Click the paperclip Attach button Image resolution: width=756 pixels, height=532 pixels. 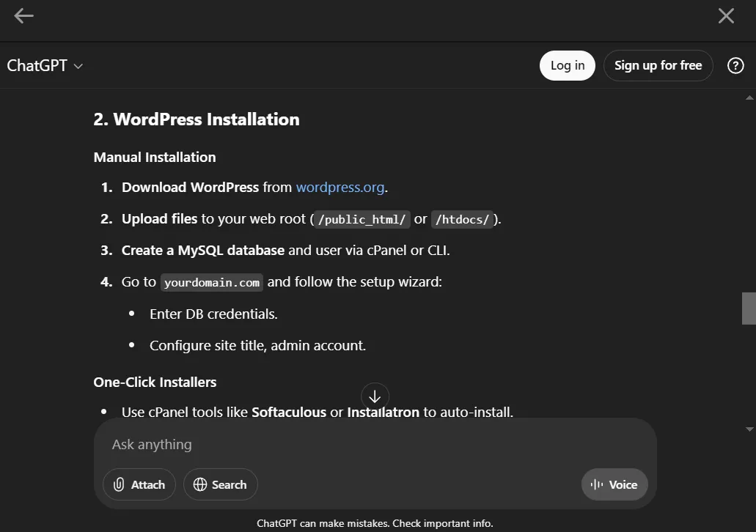[x=139, y=484]
